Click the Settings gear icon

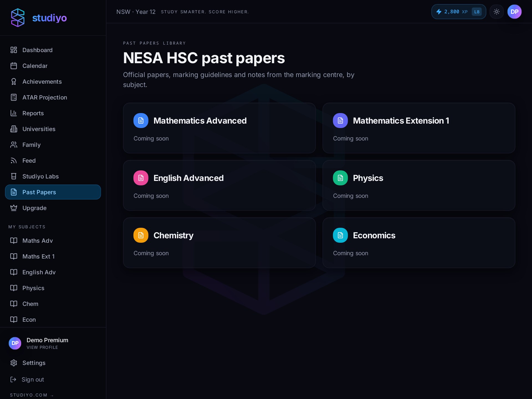pos(14,363)
